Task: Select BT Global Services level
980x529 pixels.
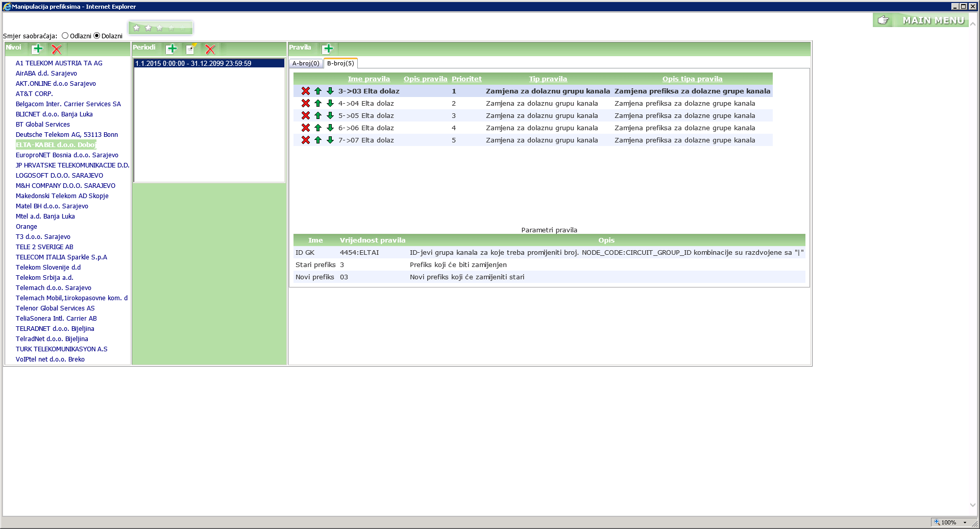Action: [43, 125]
